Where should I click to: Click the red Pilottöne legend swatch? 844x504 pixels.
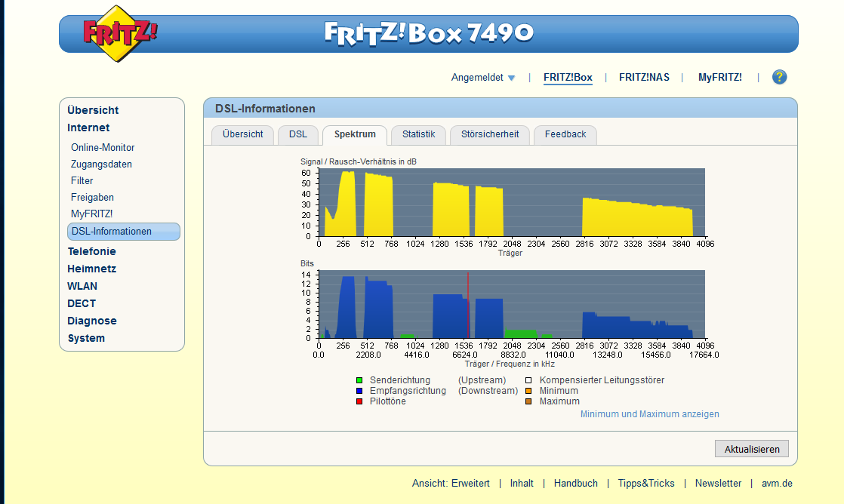click(x=359, y=401)
